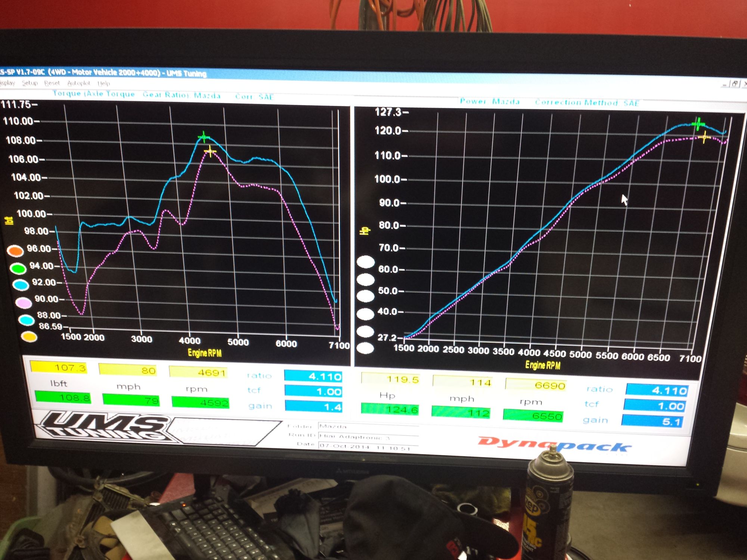Click green crosshair marker on power curve
The image size is (747, 560).
point(698,124)
